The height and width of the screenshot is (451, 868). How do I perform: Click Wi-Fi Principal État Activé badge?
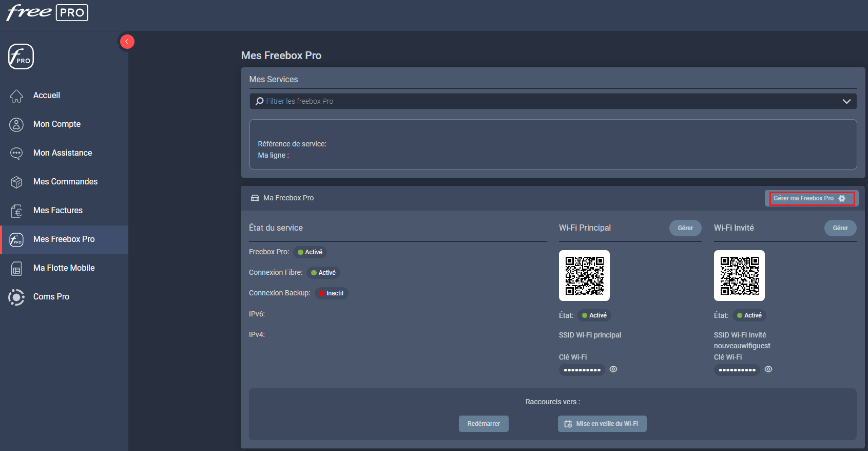tap(594, 315)
